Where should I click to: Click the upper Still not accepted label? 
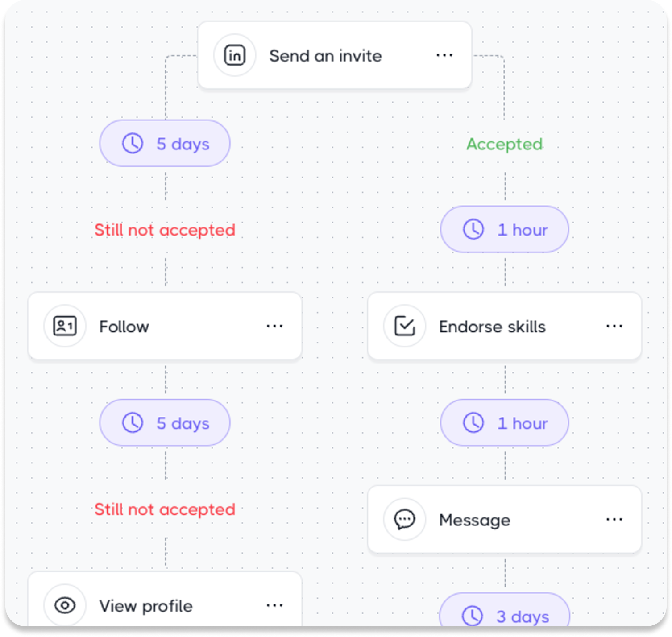164,230
